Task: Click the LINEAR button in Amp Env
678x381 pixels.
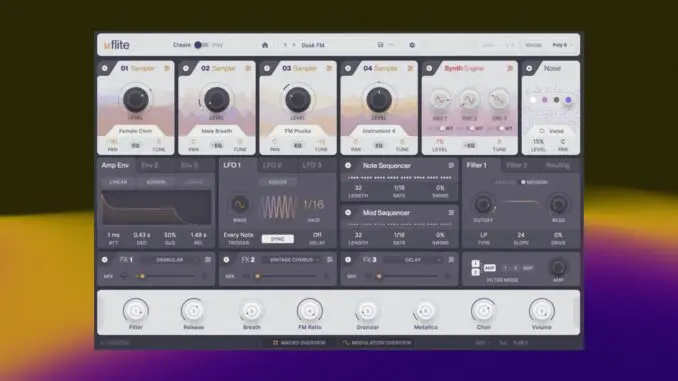Action: [118, 182]
